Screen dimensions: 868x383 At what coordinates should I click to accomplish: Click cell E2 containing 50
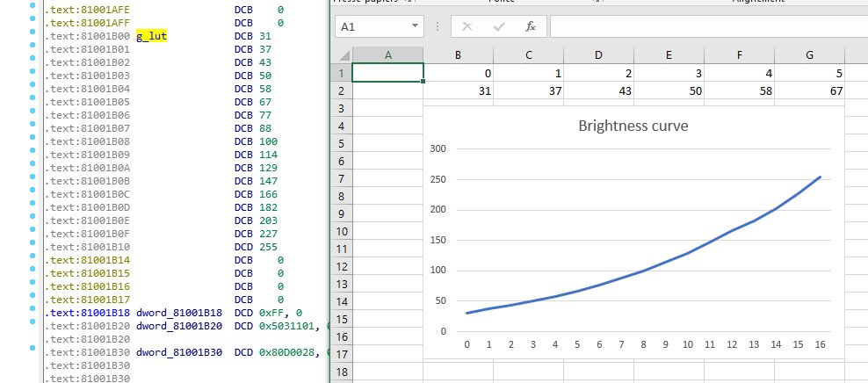tap(669, 90)
